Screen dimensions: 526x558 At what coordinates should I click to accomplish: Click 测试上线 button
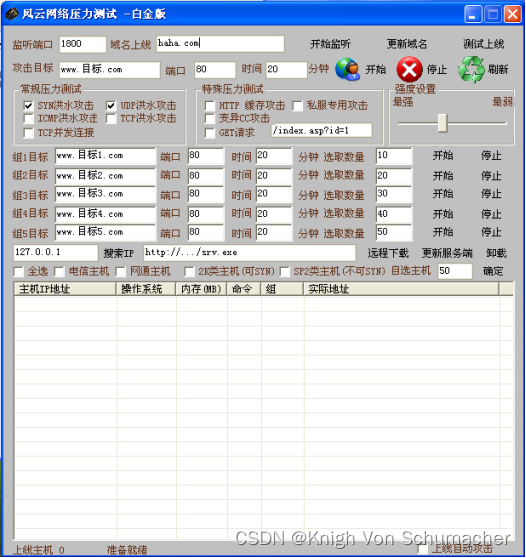click(x=483, y=44)
